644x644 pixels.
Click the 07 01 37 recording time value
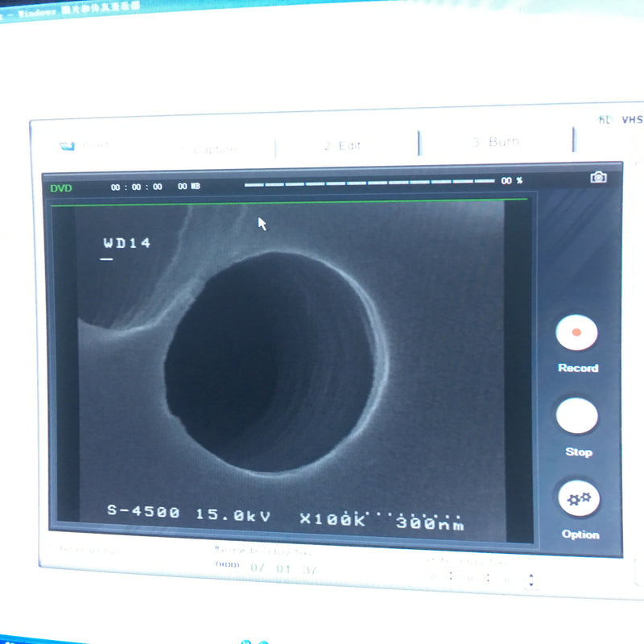[283, 569]
